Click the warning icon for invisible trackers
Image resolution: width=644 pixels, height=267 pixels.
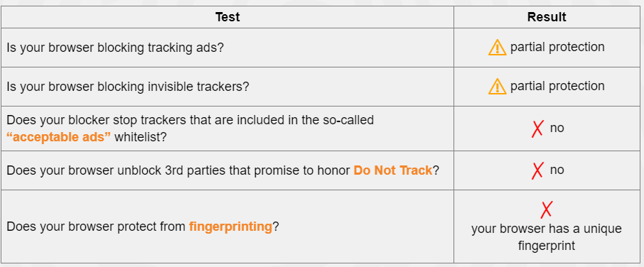(497, 87)
